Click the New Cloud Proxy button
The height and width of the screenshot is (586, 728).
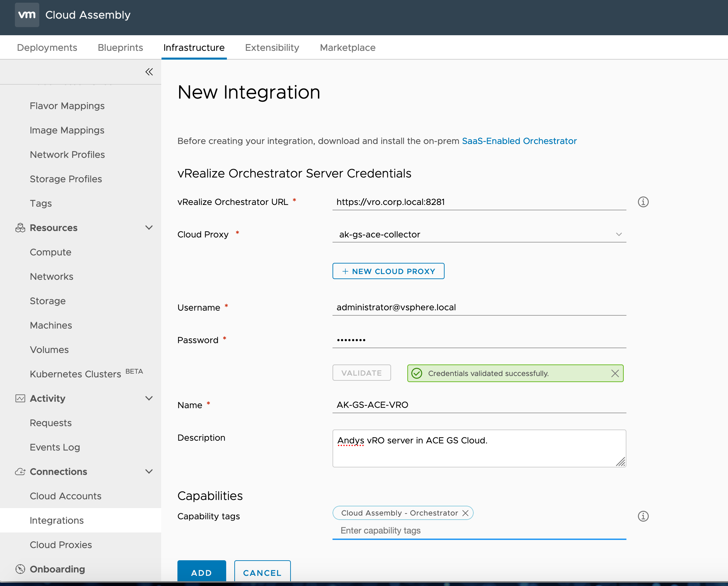click(388, 271)
